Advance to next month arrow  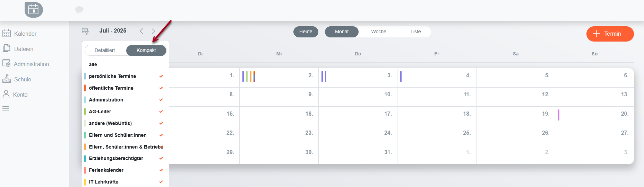coord(153,31)
